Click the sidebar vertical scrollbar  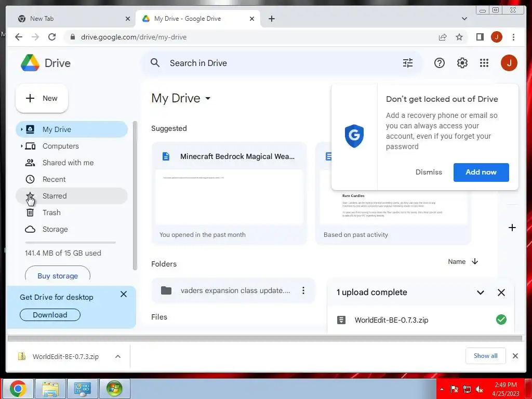(x=135, y=195)
